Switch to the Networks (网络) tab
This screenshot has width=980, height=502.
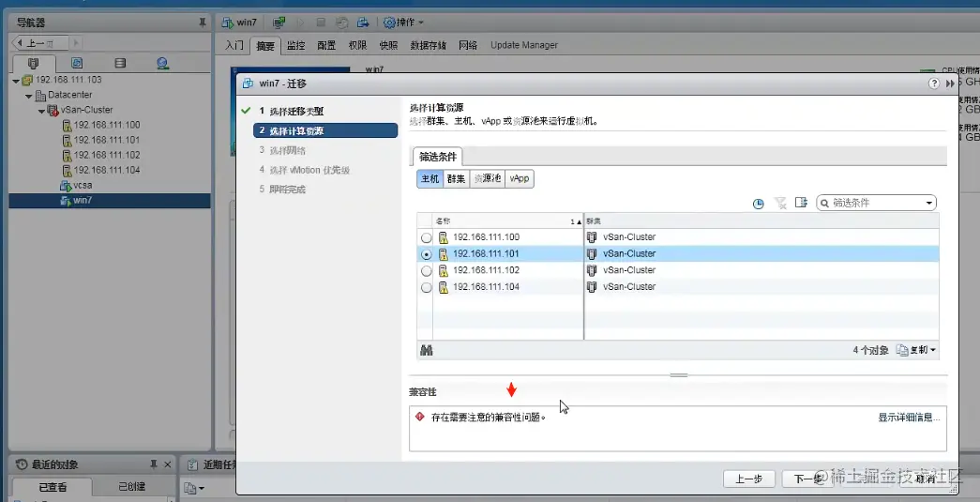click(468, 45)
